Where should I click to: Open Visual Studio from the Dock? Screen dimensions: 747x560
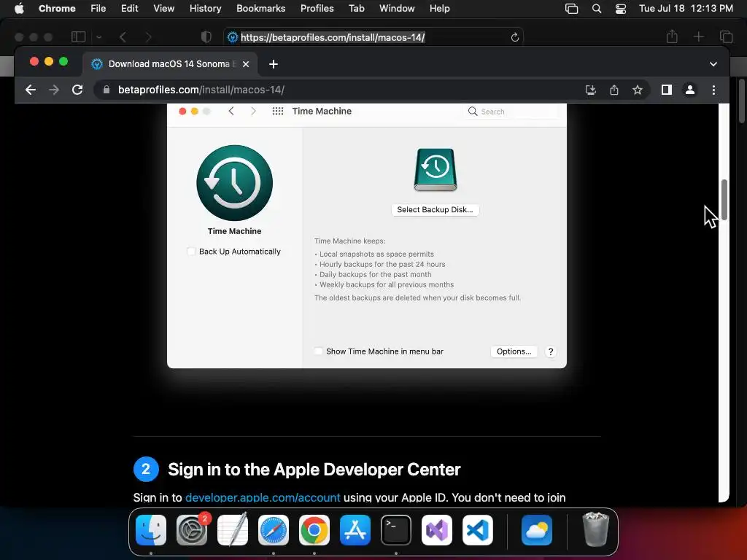(x=437, y=530)
